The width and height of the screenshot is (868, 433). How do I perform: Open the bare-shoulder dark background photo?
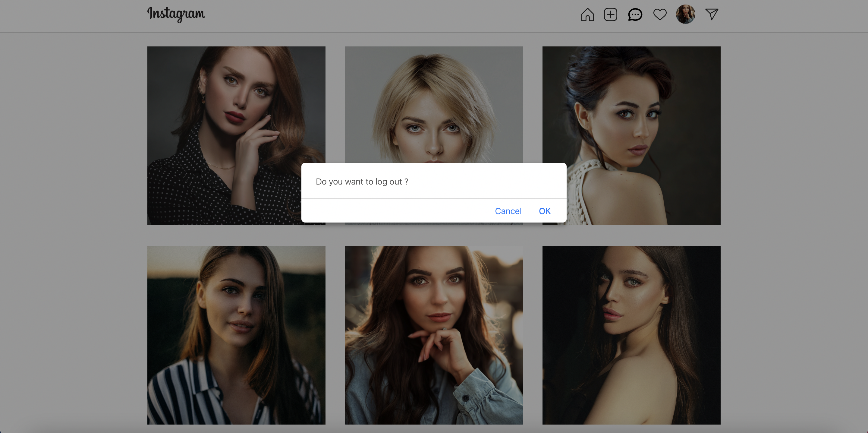631,335
